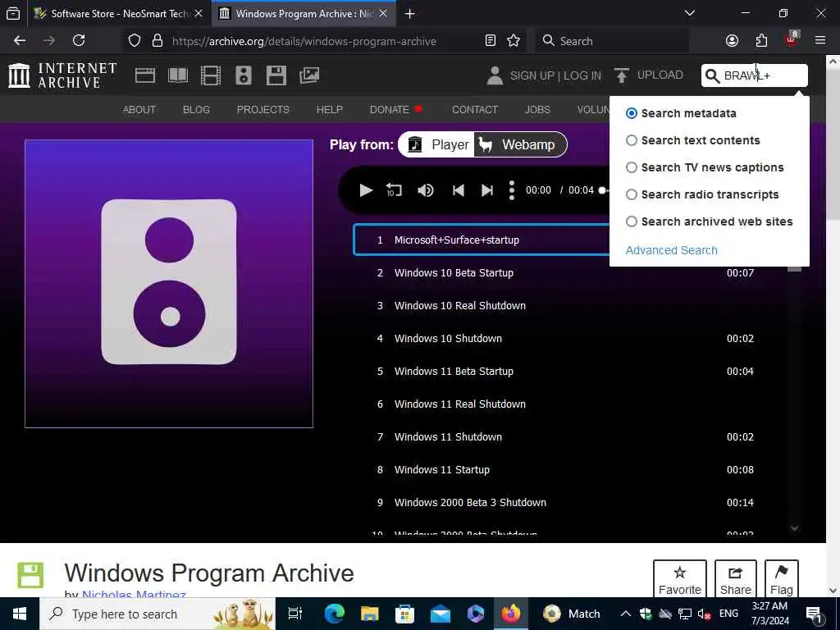The image size is (840, 630).
Task: Open a new browser tab
Action: tap(410, 13)
